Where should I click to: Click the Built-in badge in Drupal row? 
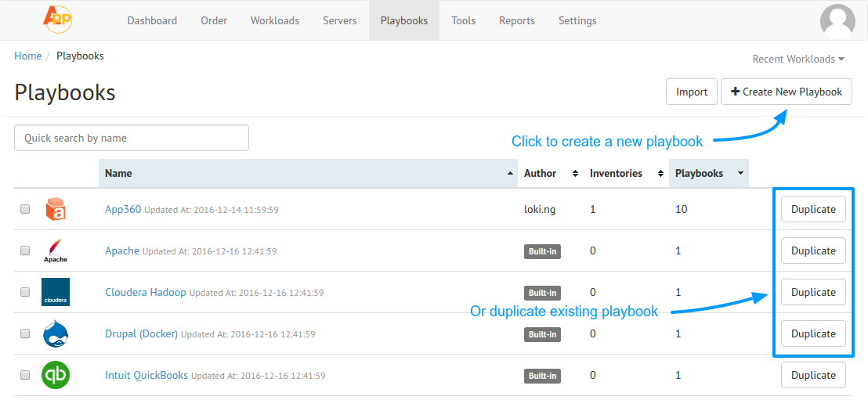point(542,334)
